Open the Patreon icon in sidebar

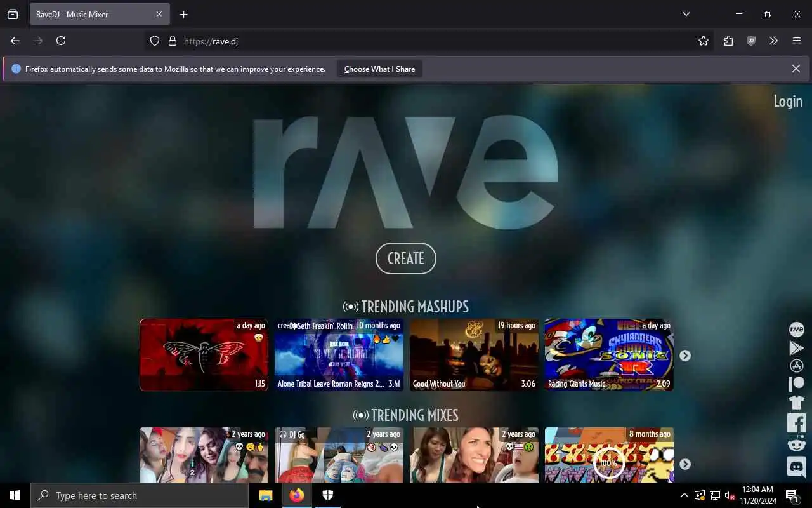tap(796, 384)
